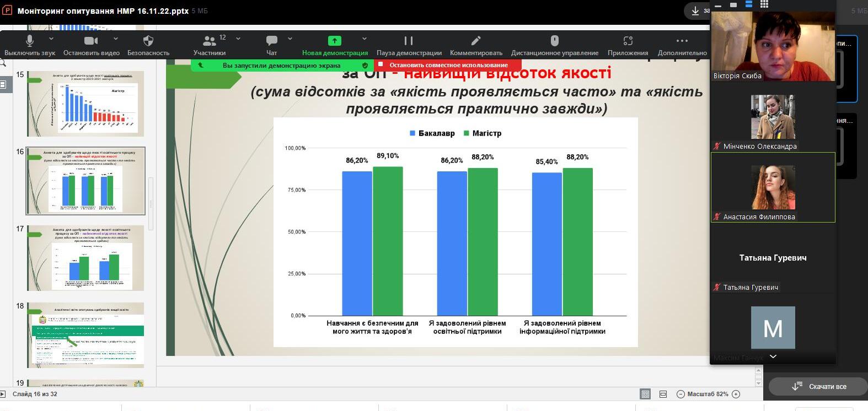Screen dimensions: 868x411
Task: Open video options arrow beside camera
Action: 116,39
